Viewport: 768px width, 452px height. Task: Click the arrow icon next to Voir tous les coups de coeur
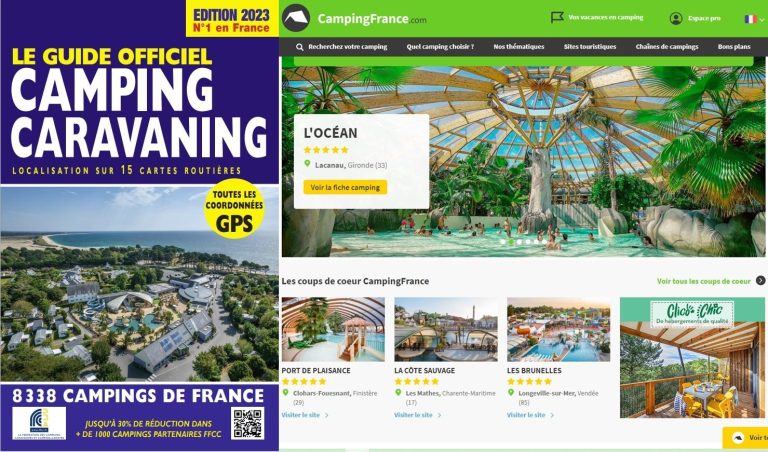[760, 281]
